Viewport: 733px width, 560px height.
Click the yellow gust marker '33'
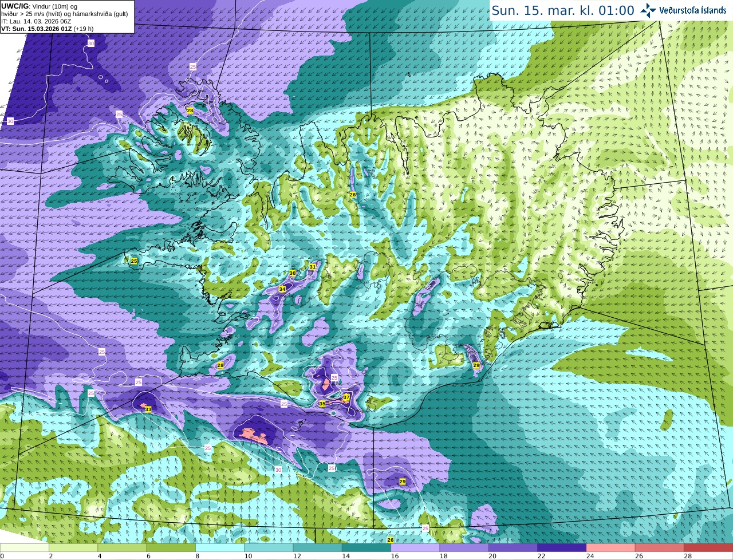tap(148, 409)
